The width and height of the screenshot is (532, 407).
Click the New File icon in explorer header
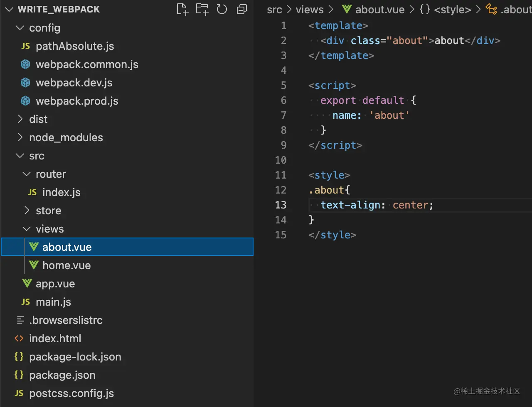coord(182,9)
